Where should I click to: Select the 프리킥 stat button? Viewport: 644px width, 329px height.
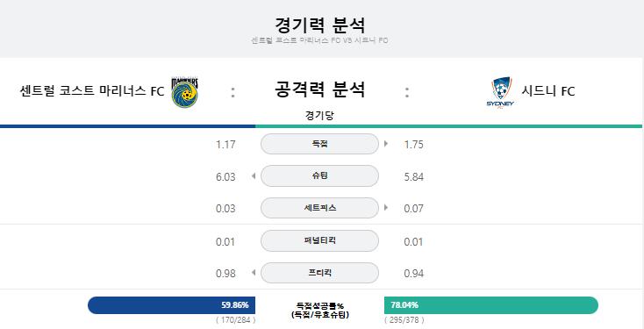point(319,273)
